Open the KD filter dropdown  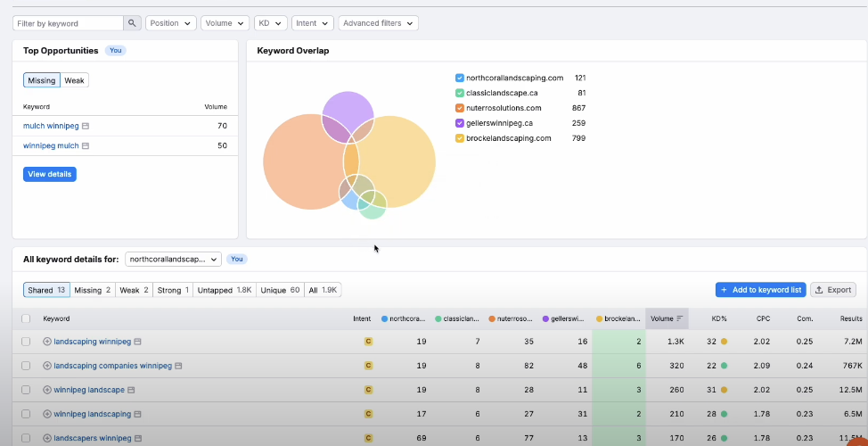pyautogui.click(x=271, y=23)
